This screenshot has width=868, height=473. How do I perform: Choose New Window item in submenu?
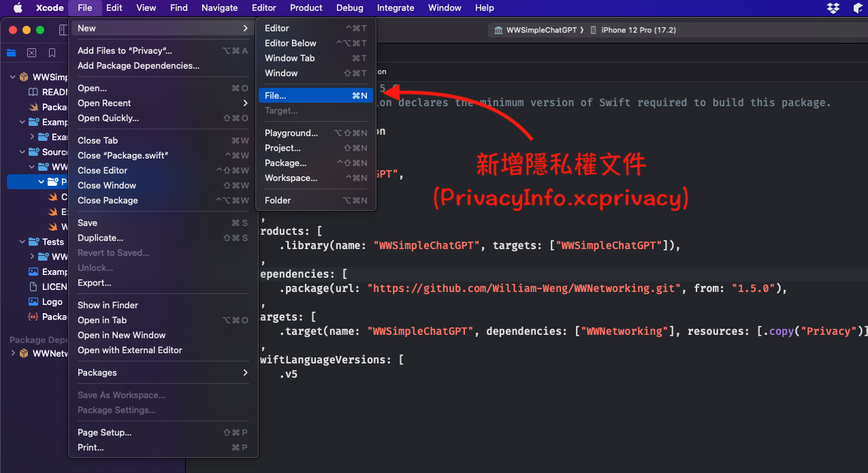click(x=316, y=73)
